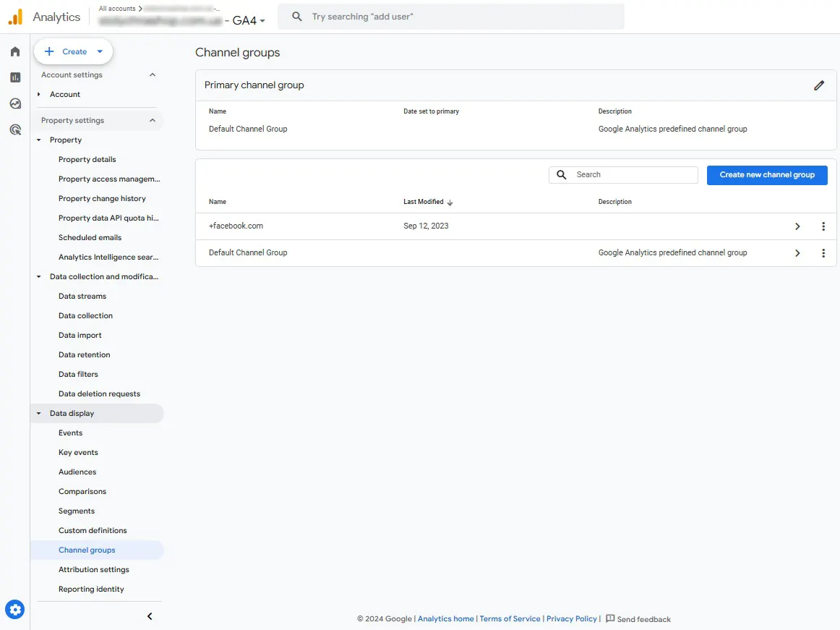Edit primary channel group with pencil icon

818,85
